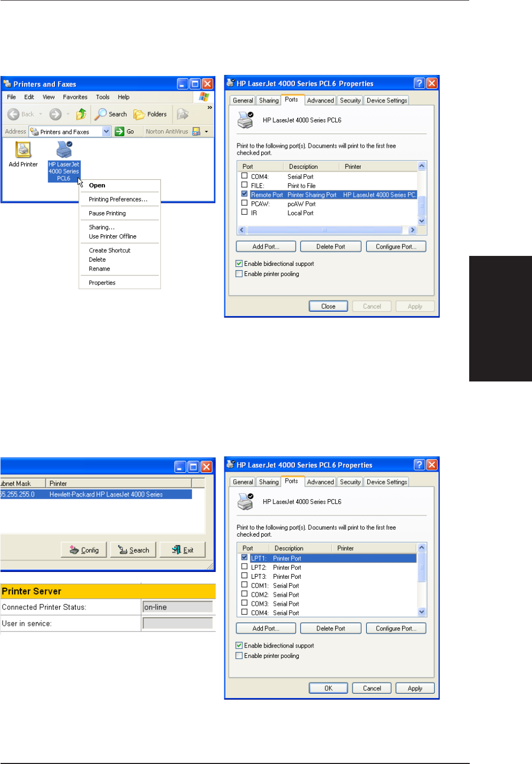Open Security tab in the LPT1 dialog

[350, 482]
